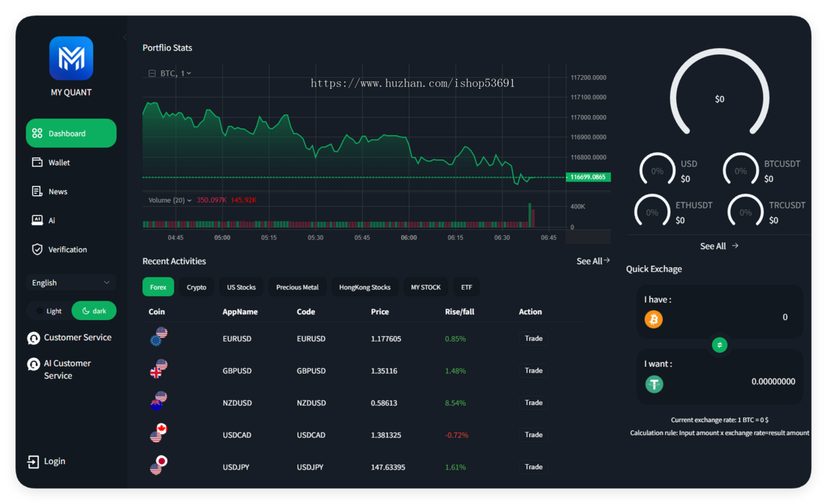Click See All under the balance gauges
827x504 pixels.
pyautogui.click(x=719, y=246)
